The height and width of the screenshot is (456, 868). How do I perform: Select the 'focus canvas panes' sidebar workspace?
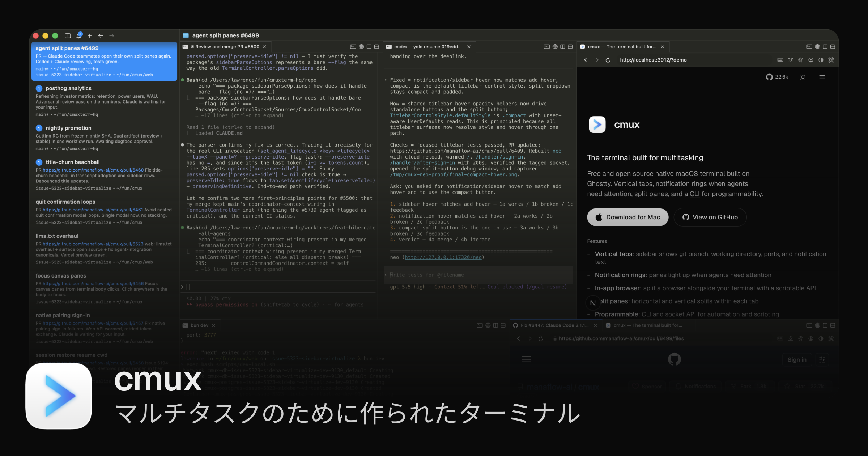104,288
